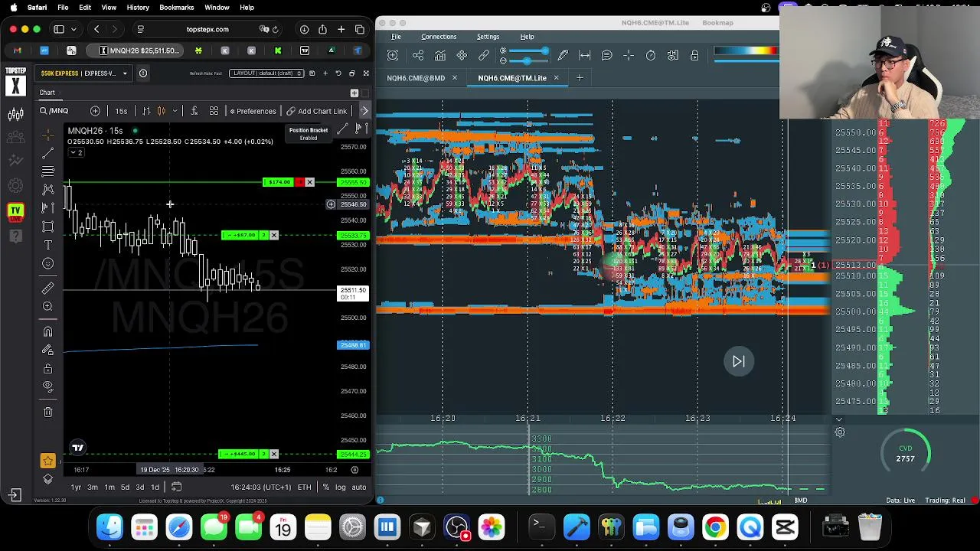The height and width of the screenshot is (551, 980).
Task: Open the Chart tab in TopstepX
Action: tap(47, 93)
